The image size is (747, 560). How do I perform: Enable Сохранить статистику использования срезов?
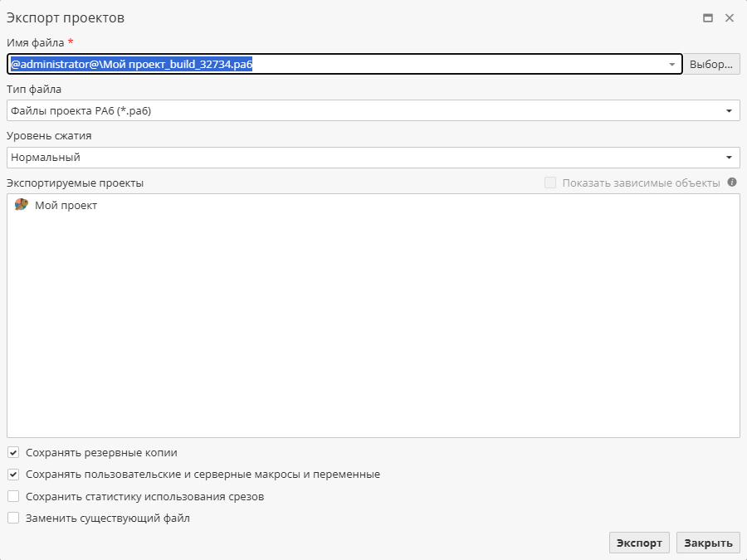[13, 495]
